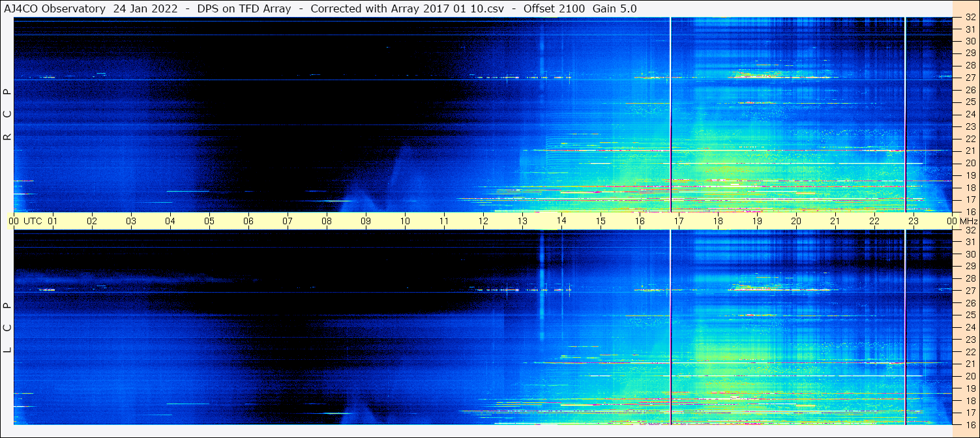Click 17 MHz label in LCP panel
Screen dimensions: 980x438
(x=970, y=413)
